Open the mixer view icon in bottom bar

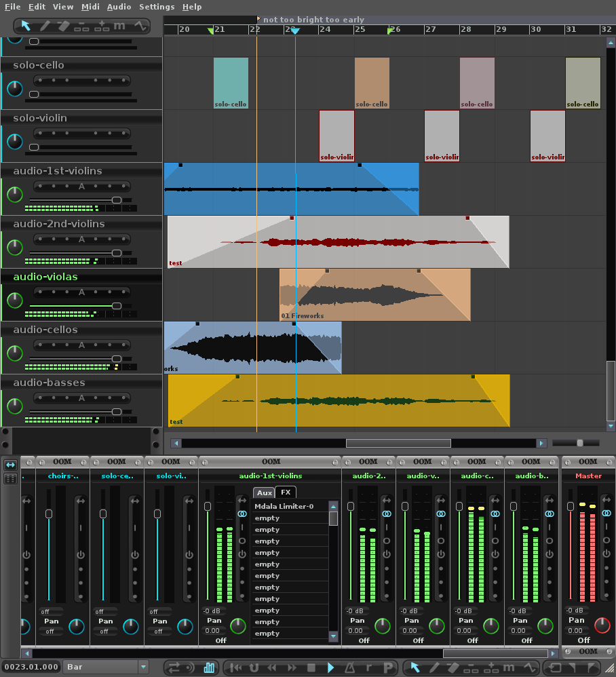click(x=209, y=668)
